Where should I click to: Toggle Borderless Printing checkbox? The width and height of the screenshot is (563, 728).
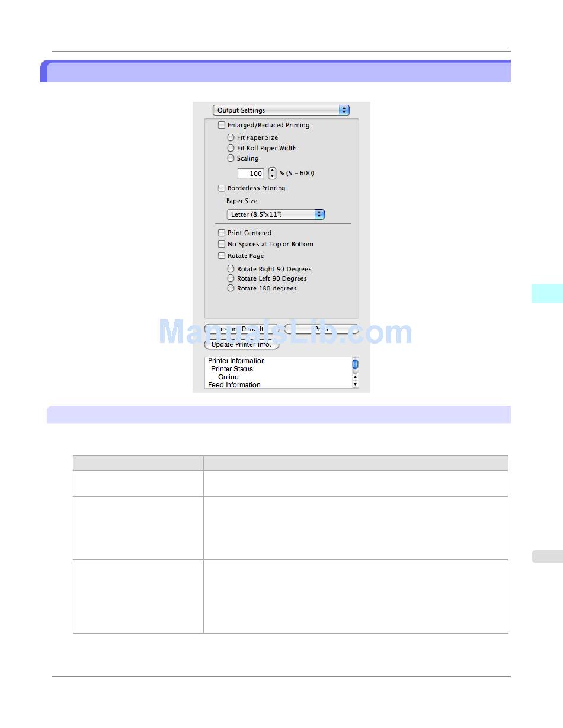point(222,188)
